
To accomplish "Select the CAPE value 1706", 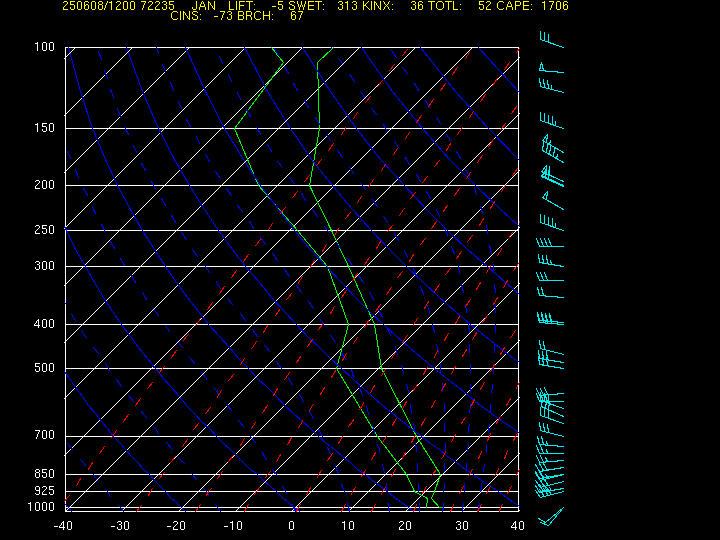I will coord(555,6).
